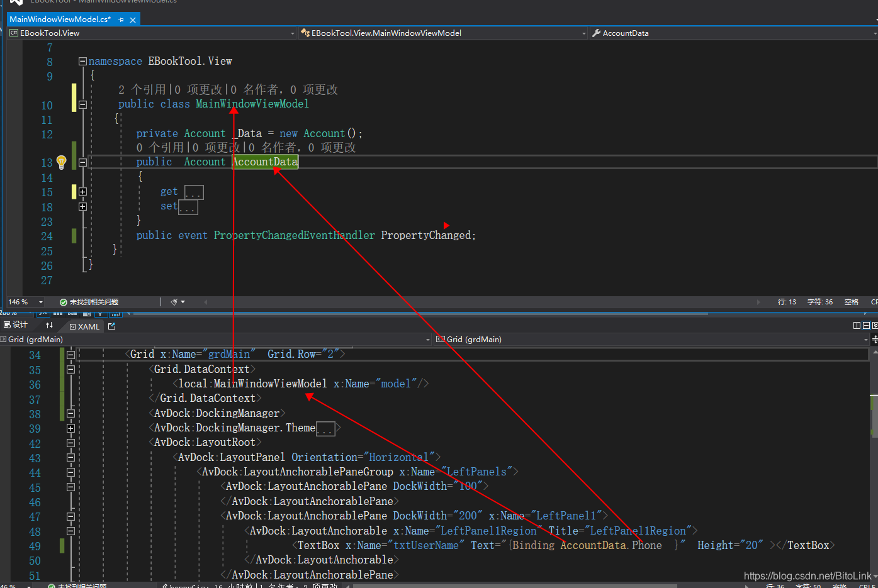Click the PropertyChangedEventHandler type name
Screen dimensions: 878x588
[x=295, y=236]
